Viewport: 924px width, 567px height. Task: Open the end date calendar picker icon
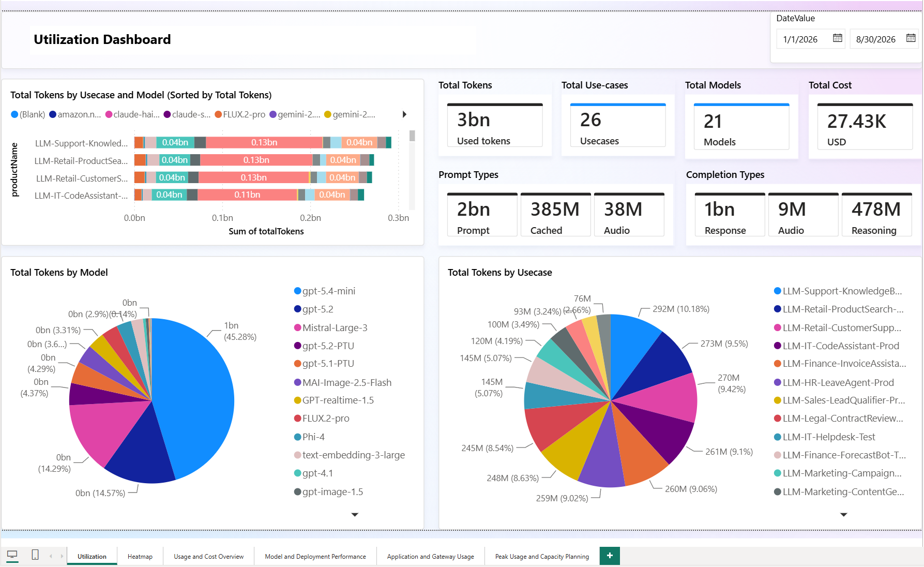911,38
